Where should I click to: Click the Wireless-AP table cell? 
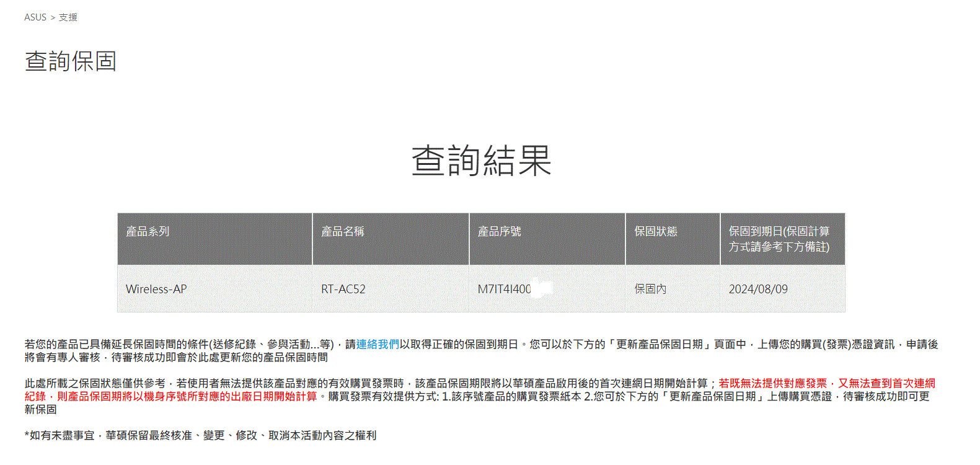point(156,289)
